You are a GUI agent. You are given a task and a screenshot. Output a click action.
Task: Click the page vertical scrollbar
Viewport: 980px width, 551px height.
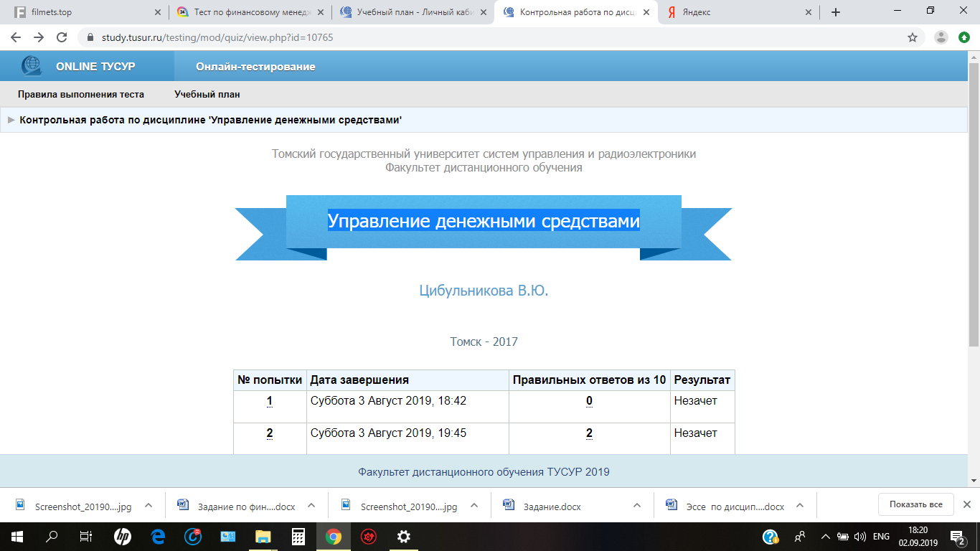[x=974, y=215]
